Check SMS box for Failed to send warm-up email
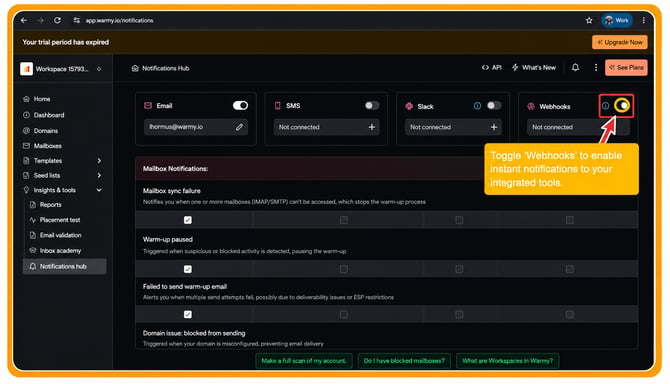 pyautogui.click(x=344, y=314)
